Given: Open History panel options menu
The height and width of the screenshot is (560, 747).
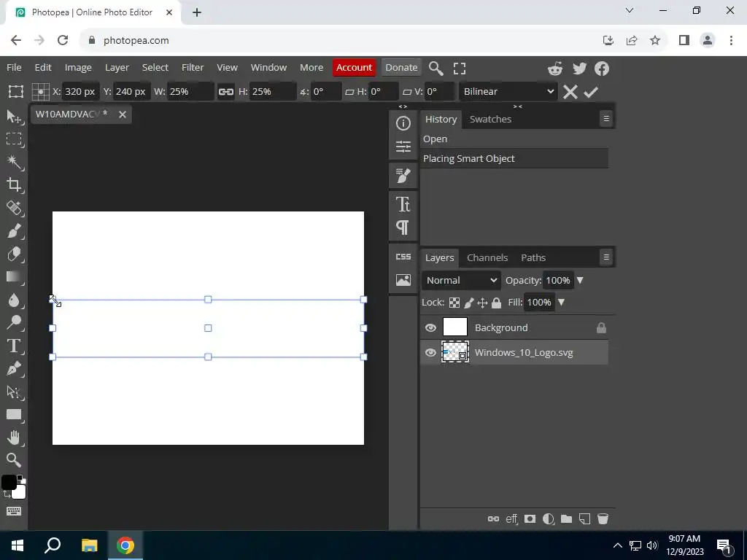Looking at the screenshot, I should (x=606, y=119).
